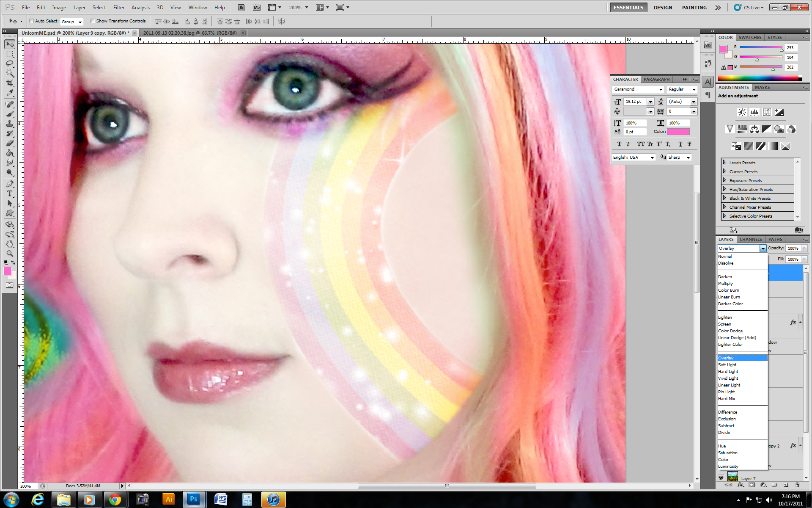The height and width of the screenshot is (508, 812).
Task: Open the Regular font style dropdown
Action: pyautogui.click(x=682, y=89)
